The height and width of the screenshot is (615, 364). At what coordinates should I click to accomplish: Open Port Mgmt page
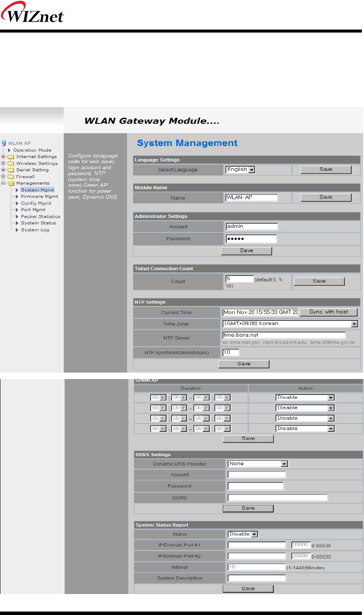pos(33,210)
